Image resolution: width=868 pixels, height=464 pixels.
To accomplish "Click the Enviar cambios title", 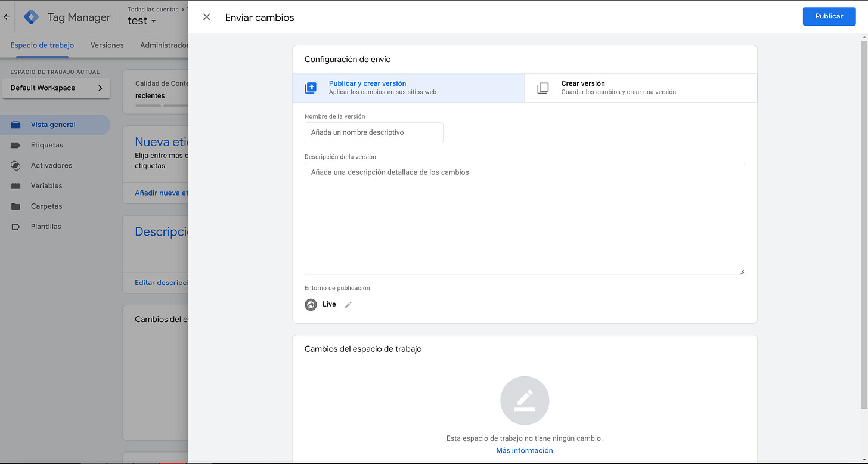I will coord(259,17).
